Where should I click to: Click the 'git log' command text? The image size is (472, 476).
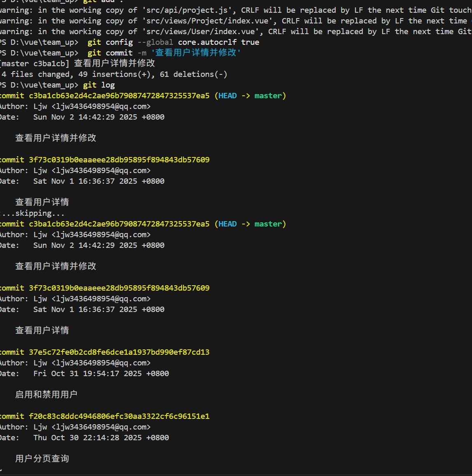99,85
